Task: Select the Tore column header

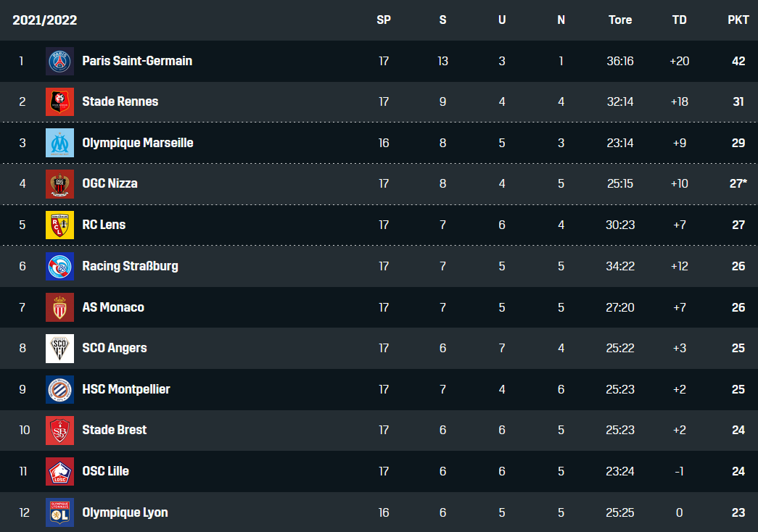Action: click(620, 20)
